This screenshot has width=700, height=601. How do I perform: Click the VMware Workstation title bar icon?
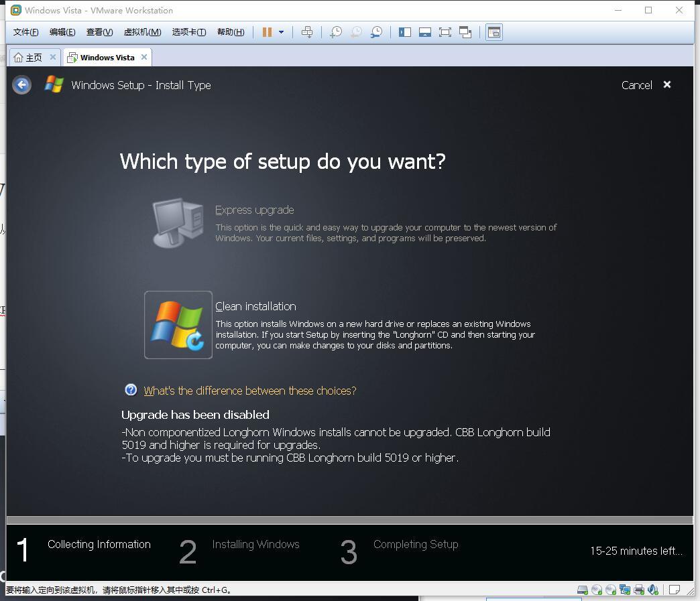pyautogui.click(x=16, y=10)
